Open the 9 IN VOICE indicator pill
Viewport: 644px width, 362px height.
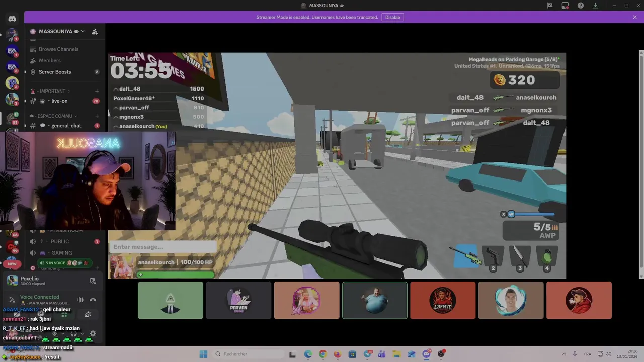[x=64, y=263]
